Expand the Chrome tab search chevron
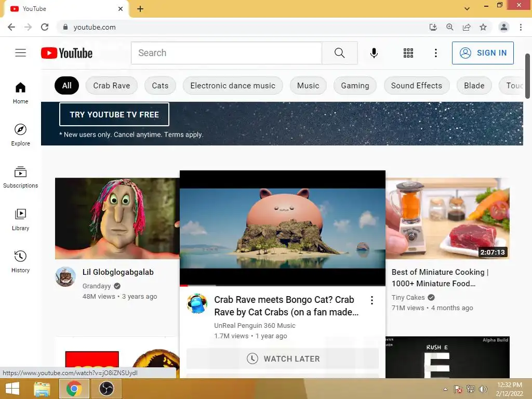 (x=467, y=8)
